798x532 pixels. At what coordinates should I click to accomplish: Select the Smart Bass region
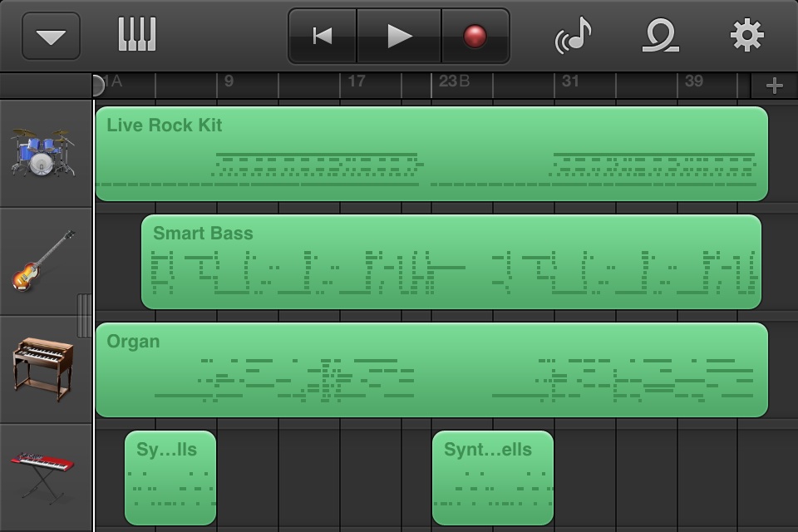(x=451, y=262)
